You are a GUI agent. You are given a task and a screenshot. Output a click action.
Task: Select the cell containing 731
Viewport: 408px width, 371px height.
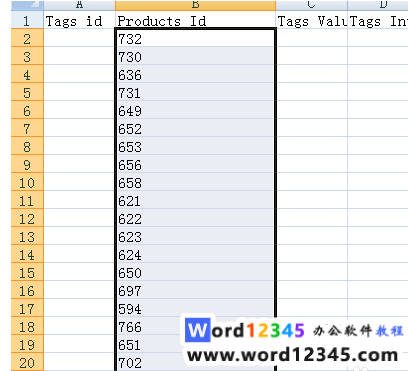(196, 92)
